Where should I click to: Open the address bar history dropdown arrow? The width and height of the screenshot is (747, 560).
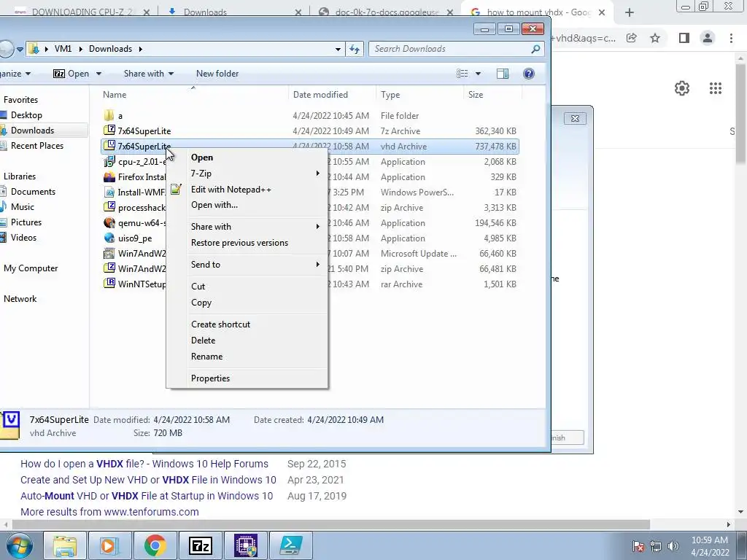pos(338,49)
